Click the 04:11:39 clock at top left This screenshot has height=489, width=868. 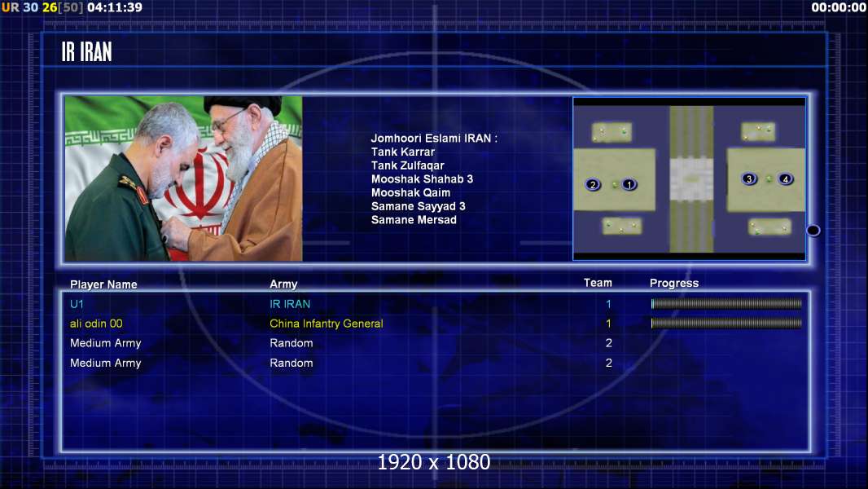[x=115, y=7]
